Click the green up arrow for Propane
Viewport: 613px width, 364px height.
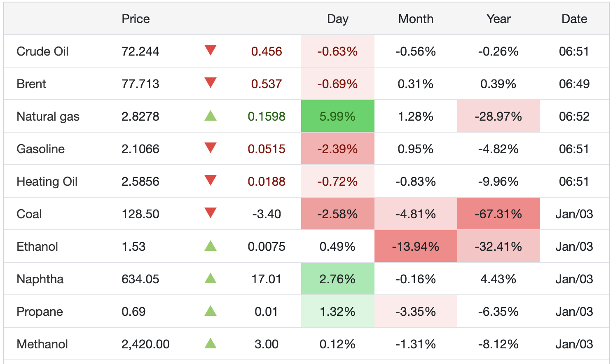pos(211,310)
